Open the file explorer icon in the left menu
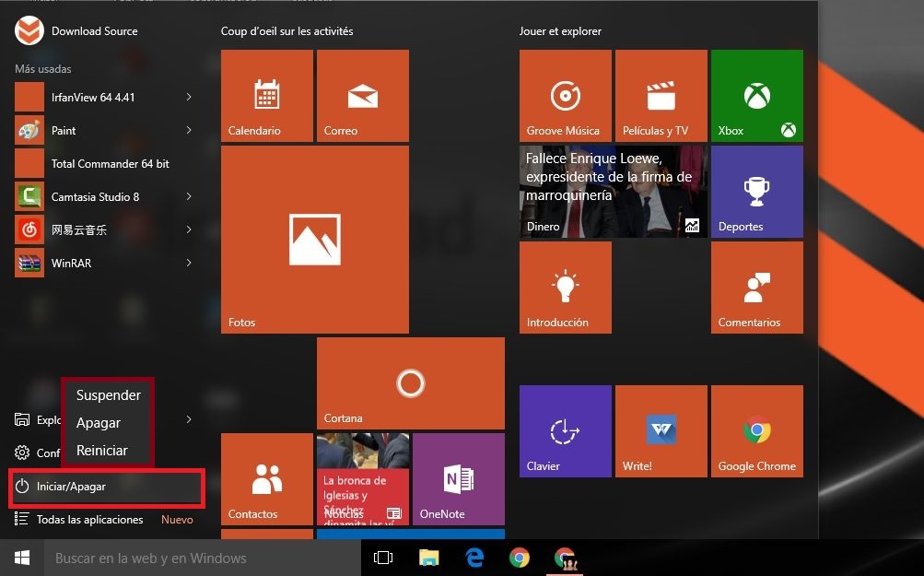 point(22,419)
